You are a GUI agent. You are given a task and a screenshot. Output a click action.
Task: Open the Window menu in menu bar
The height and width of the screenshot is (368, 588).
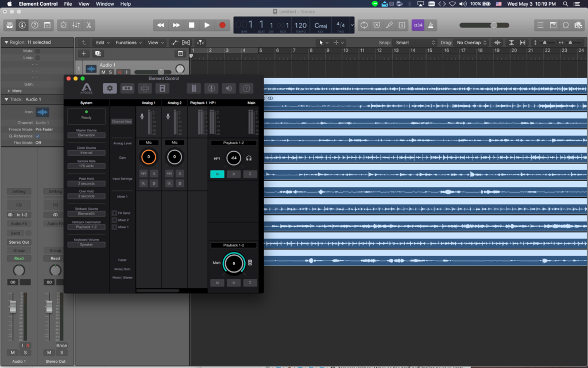(x=105, y=4)
